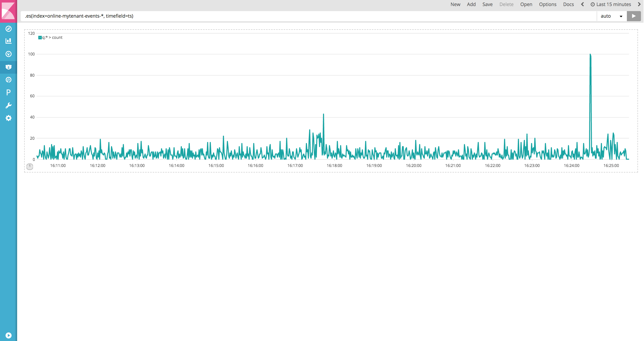Click the 16:14:00 axis label
Image resolution: width=644 pixels, height=341 pixels.
[176, 166]
